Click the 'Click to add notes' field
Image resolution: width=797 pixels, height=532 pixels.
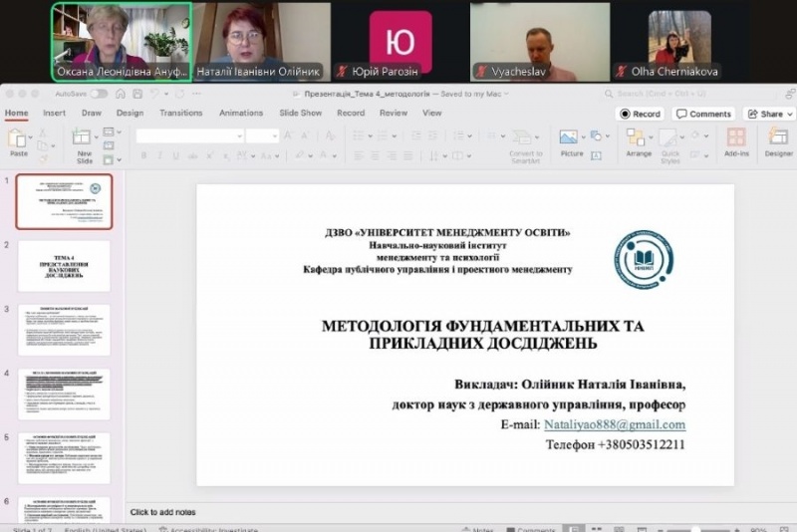[x=162, y=512]
